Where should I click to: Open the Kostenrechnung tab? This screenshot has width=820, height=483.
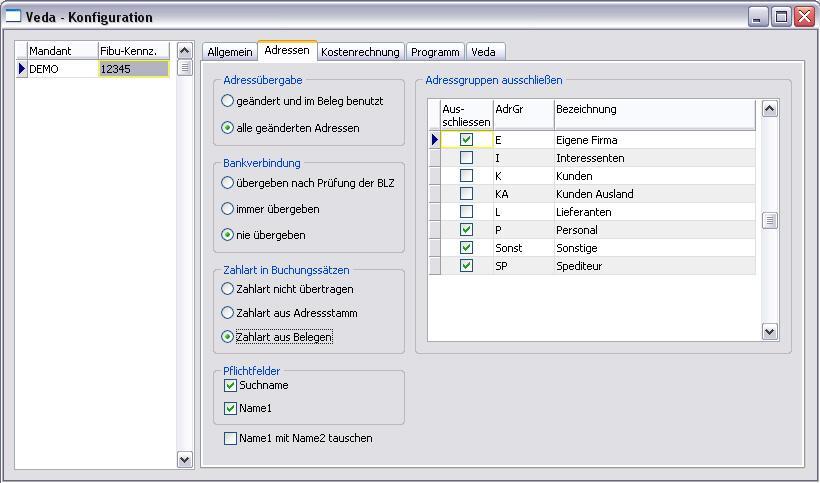(x=360, y=52)
